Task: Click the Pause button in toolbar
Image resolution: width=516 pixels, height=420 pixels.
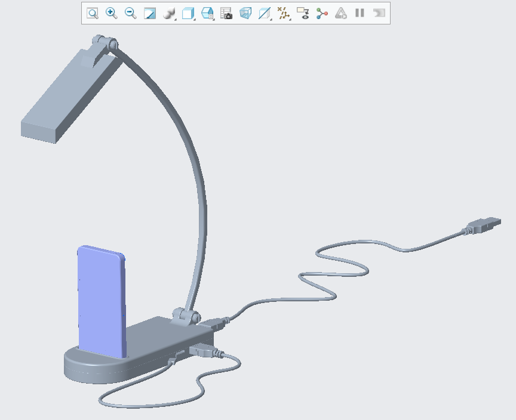Action: [x=360, y=13]
